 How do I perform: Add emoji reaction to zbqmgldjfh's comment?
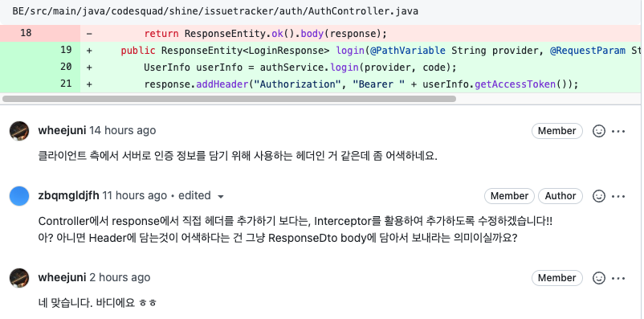[599, 196]
